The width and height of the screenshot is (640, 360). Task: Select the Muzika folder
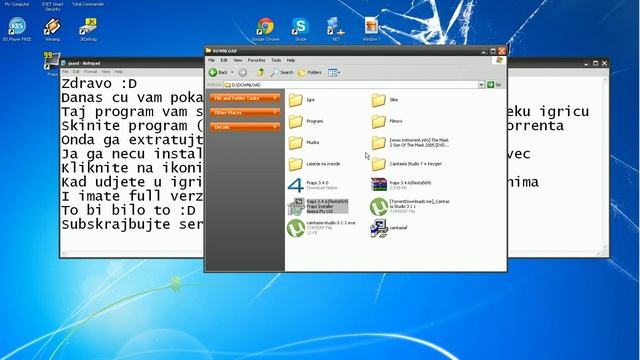304,142
